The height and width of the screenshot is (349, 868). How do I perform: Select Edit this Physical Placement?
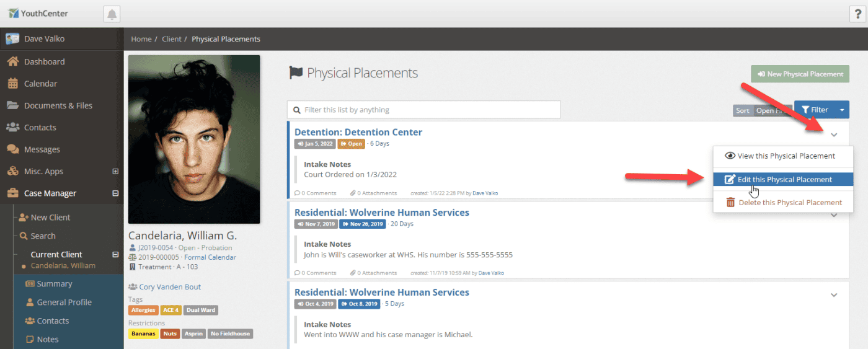coord(783,179)
